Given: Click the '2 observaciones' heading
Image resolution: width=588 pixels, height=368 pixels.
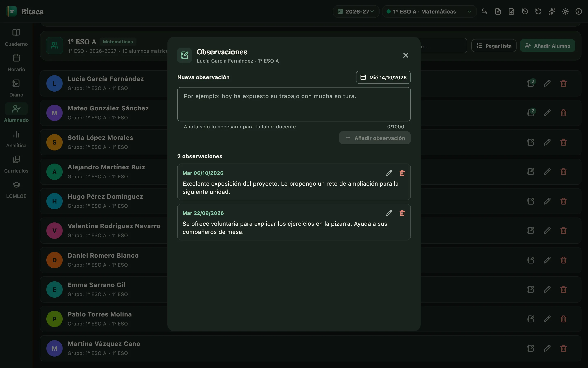Looking at the screenshot, I should click(200, 156).
